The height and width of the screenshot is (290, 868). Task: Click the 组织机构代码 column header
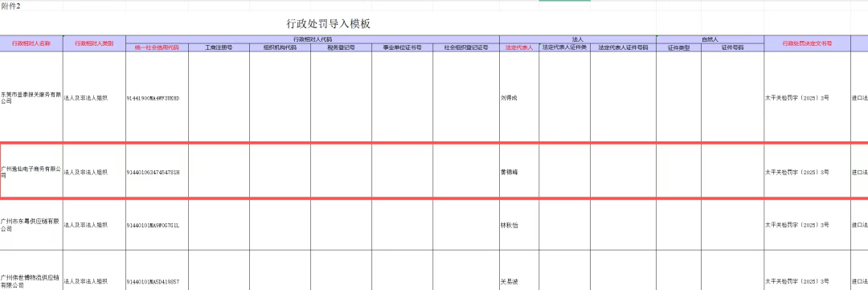tap(280, 48)
